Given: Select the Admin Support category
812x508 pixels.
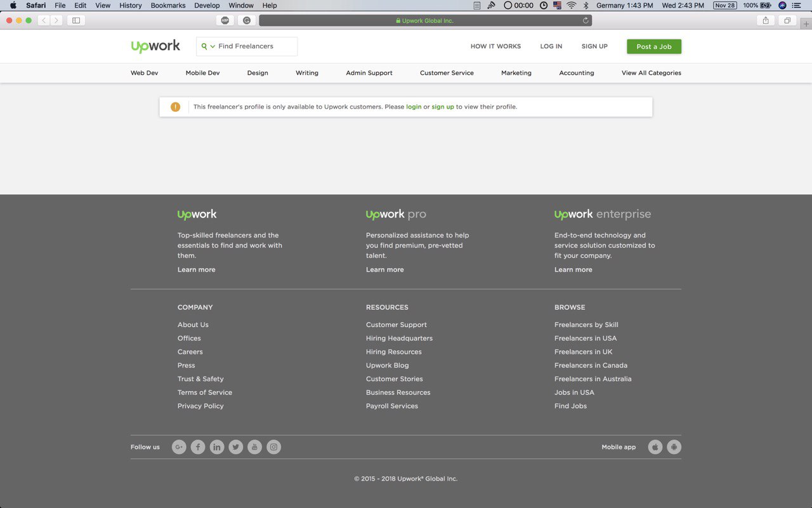Looking at the screenshot, I should (x=369, y=73).
